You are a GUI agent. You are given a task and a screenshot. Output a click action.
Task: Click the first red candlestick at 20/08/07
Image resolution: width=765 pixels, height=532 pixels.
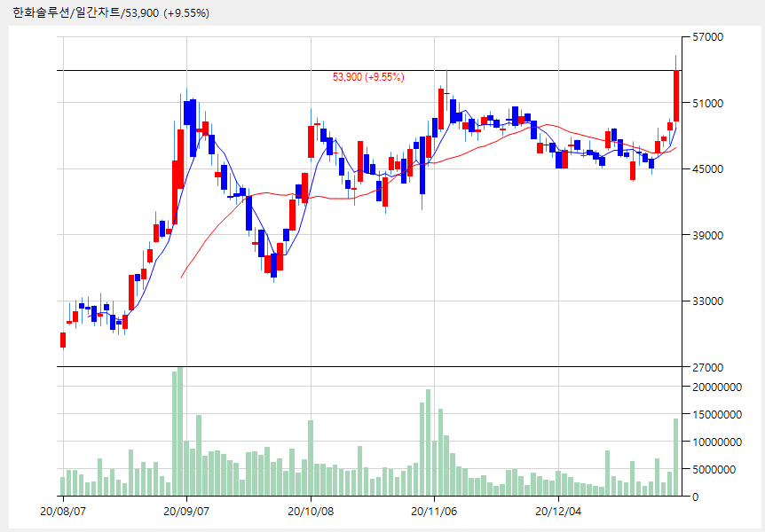(x=63, y=340)
